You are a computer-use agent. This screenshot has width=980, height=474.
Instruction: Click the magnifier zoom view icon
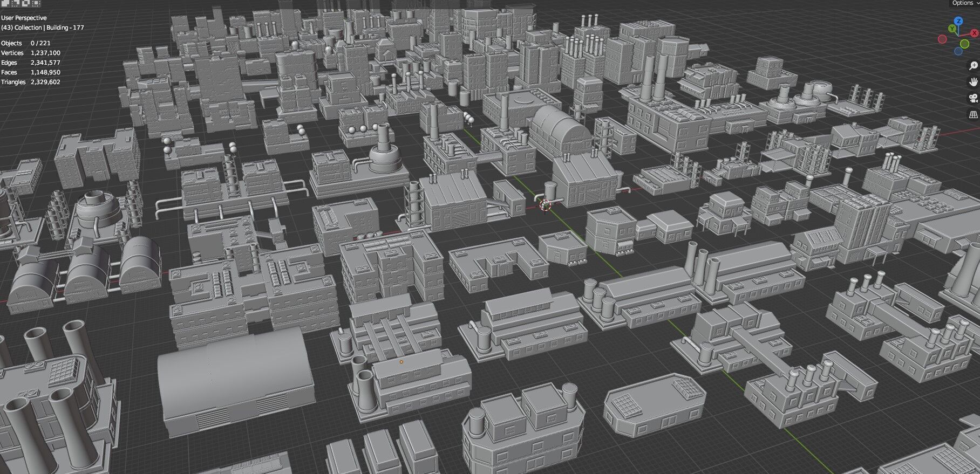(974, 66)
